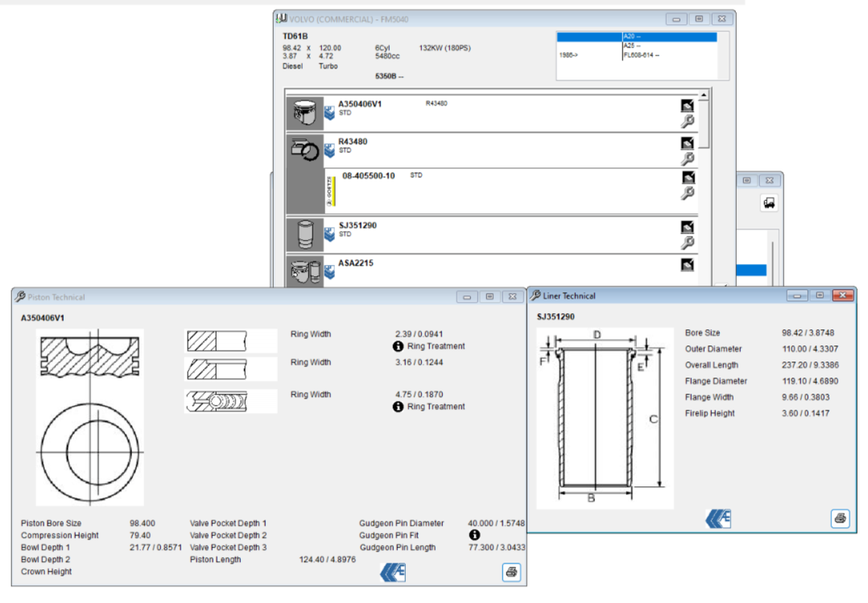Click the first Ring Width value 2.39 / 0.0941
Viewport: 868px width, 603px height.
[x=419, y=334]
